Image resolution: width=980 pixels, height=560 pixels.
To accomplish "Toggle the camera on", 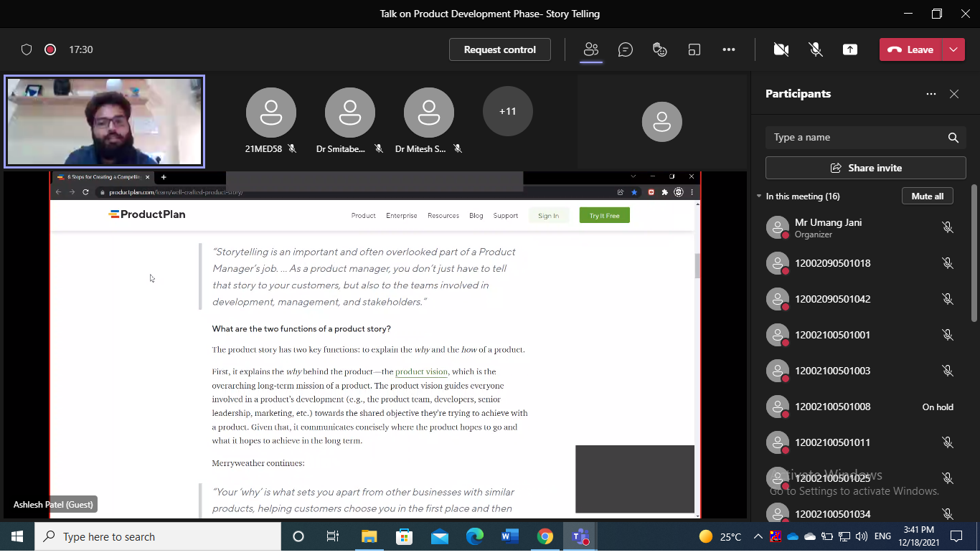I will pyautogui.click(x=781, y=49).
